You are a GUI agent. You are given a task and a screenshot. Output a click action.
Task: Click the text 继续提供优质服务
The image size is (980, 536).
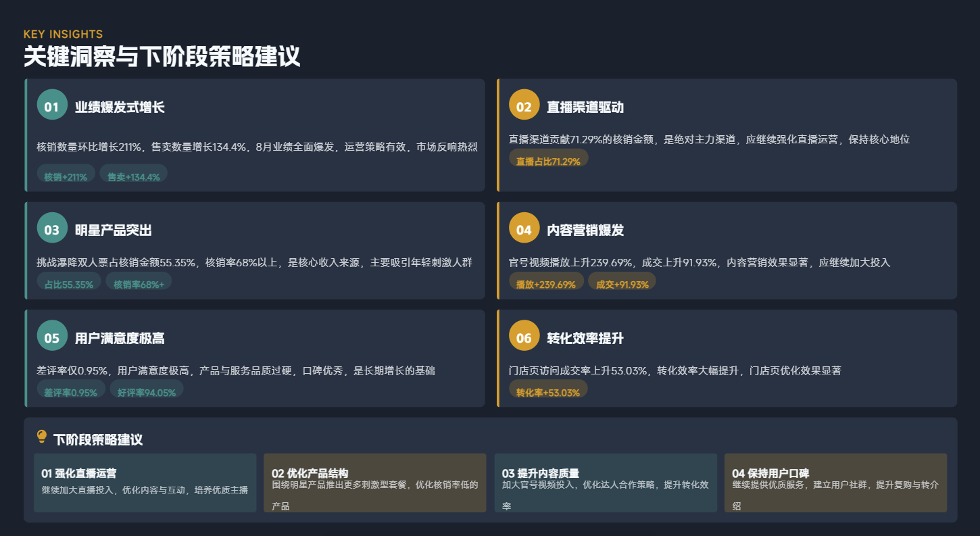click(x=770, y=485)
